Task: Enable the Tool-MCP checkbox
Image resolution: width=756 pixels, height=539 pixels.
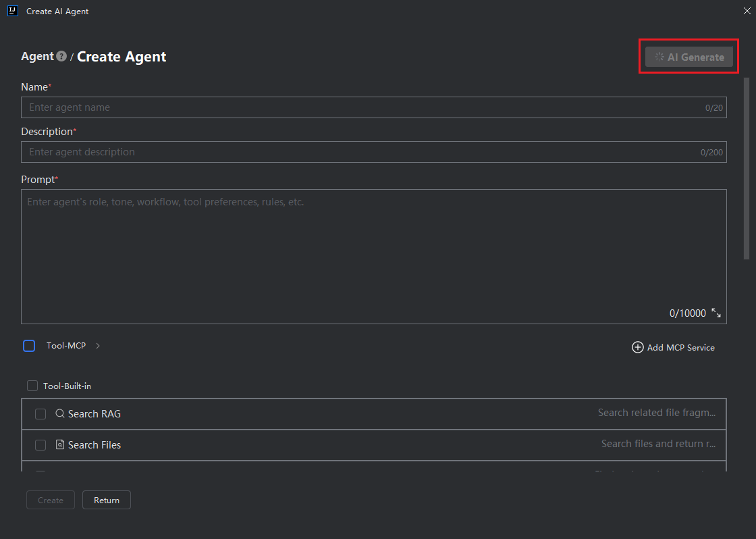Action: (29, 346)
